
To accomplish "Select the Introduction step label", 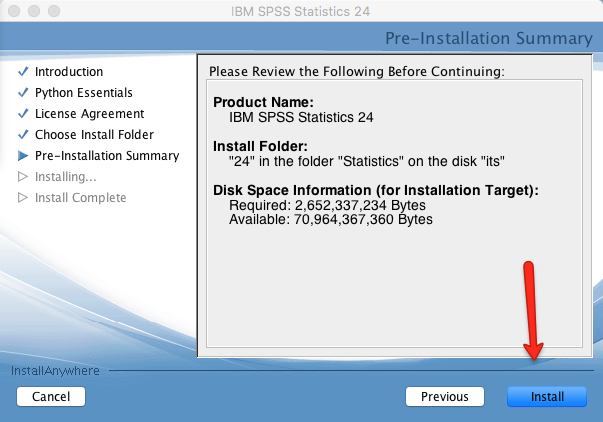I will [69, 72].
